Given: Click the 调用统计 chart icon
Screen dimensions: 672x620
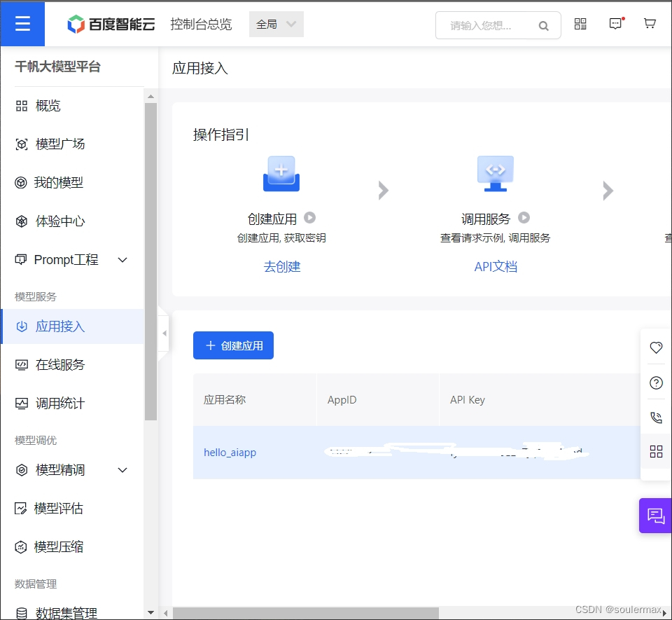Looking at the screenshot, I should 22,404.
